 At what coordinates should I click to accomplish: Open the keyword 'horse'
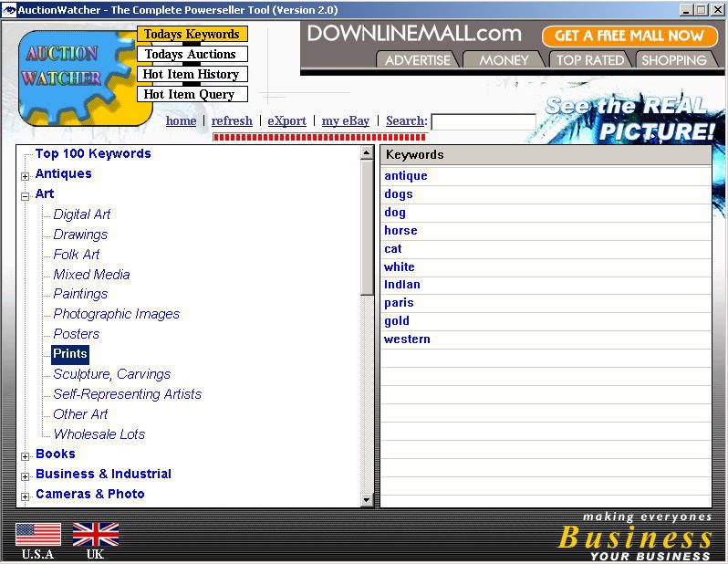click(400, 230)
